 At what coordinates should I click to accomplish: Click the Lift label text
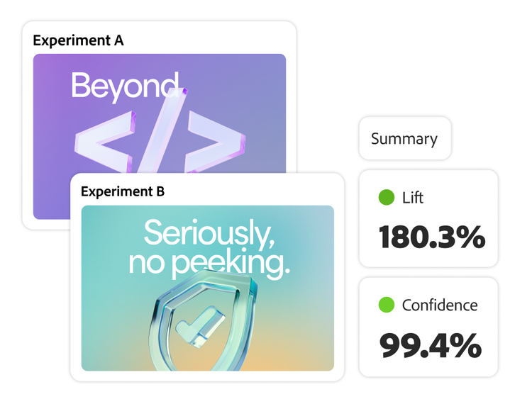click(x=412, y=198)
